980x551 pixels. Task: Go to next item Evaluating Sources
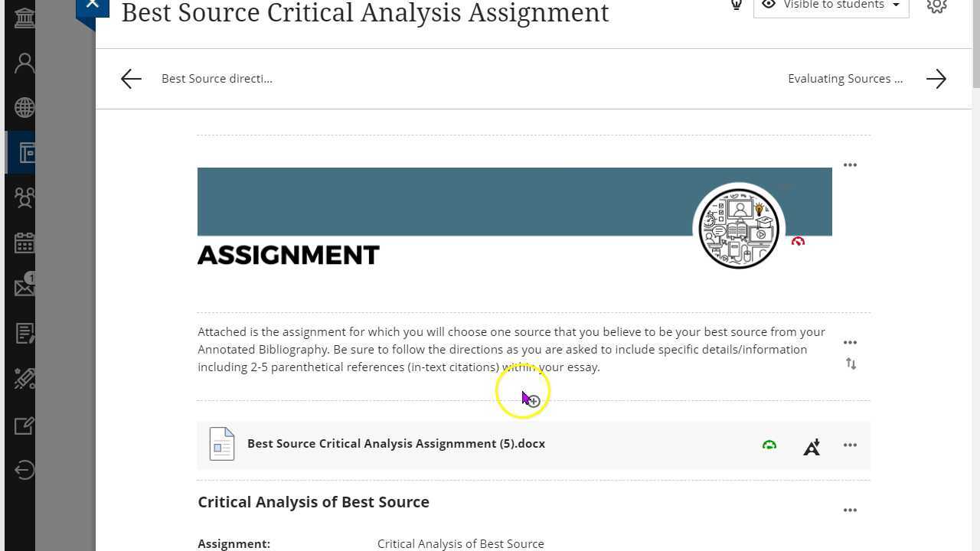click(x=936, y=79)
